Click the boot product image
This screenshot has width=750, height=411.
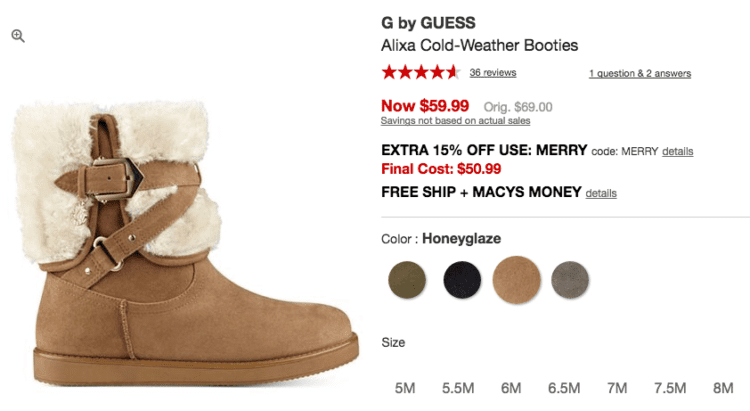click(x=187, y=243)
